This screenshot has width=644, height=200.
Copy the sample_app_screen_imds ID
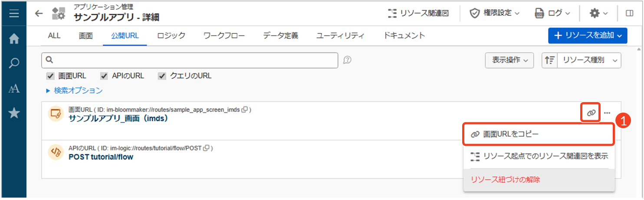pyautogui.click(x=245, y=110)
